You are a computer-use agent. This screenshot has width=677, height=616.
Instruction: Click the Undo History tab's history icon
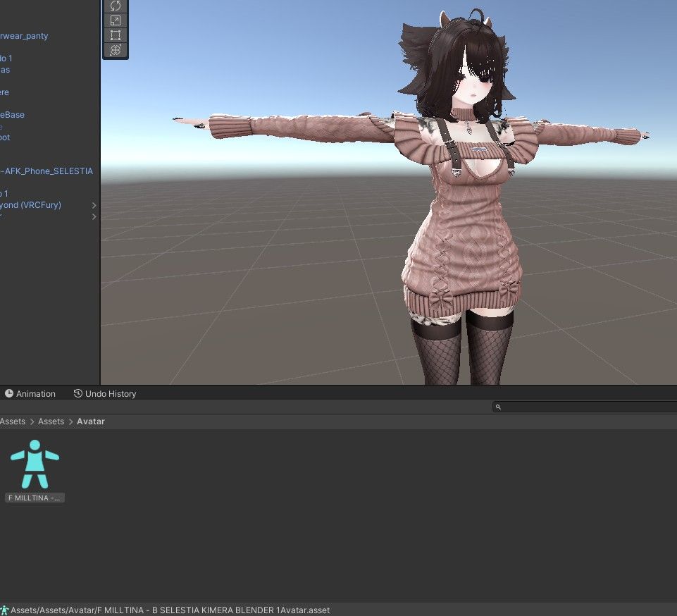point(77,393)
